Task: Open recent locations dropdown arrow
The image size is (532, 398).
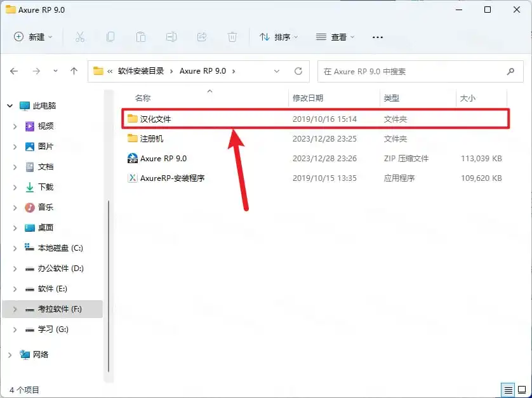Action: coord(55,71)
